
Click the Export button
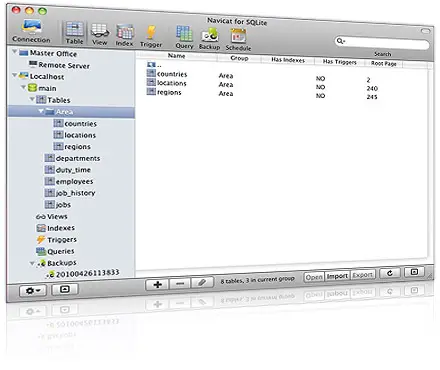point(363,275)
